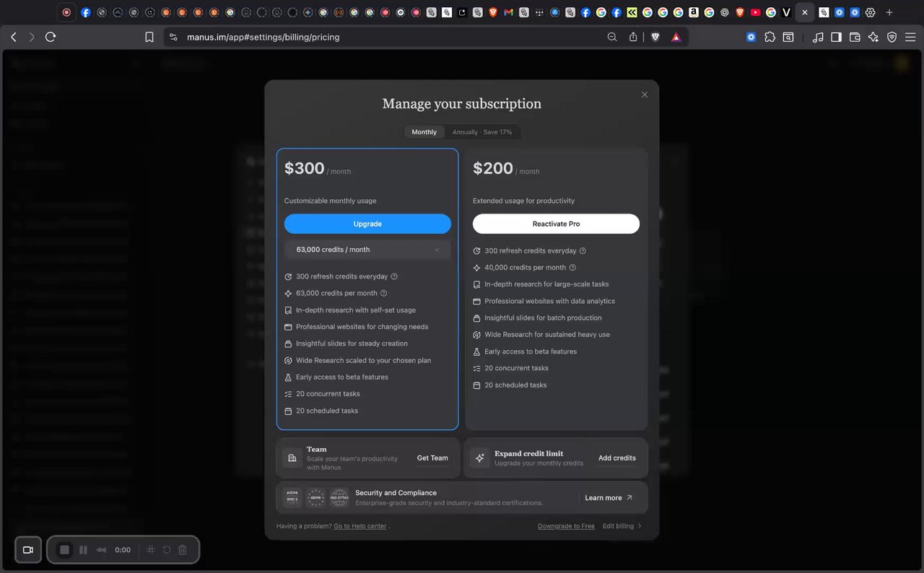Screen dimensions: 924x573
Task: Click the blue Upgrade button
Action: click(367, 224)
